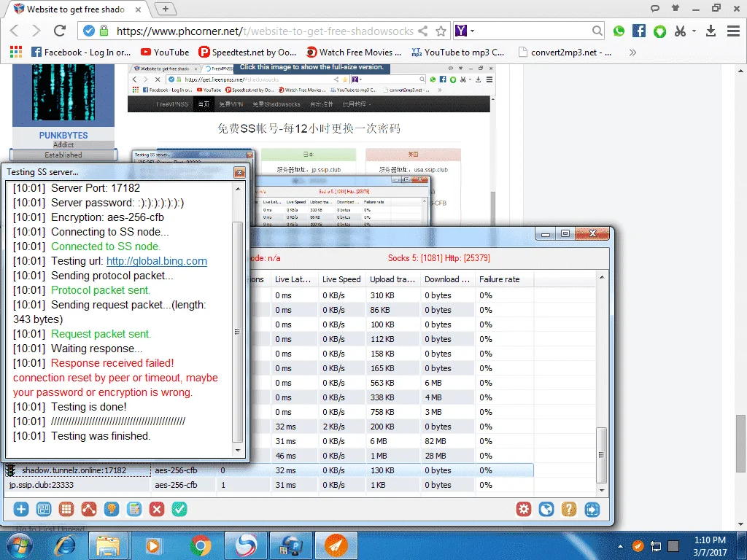Open Facebook - Log In bookmark

(x=81, y=52)
